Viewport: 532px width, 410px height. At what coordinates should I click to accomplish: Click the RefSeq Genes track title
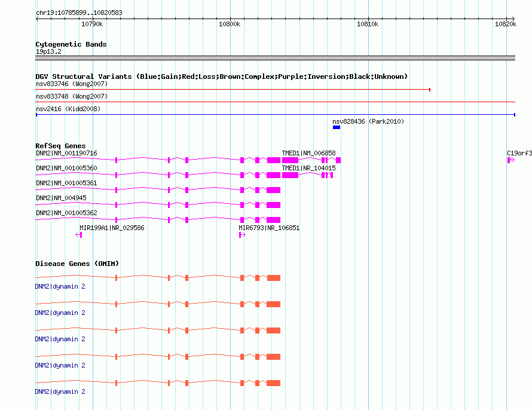click(x=60, y=146)
